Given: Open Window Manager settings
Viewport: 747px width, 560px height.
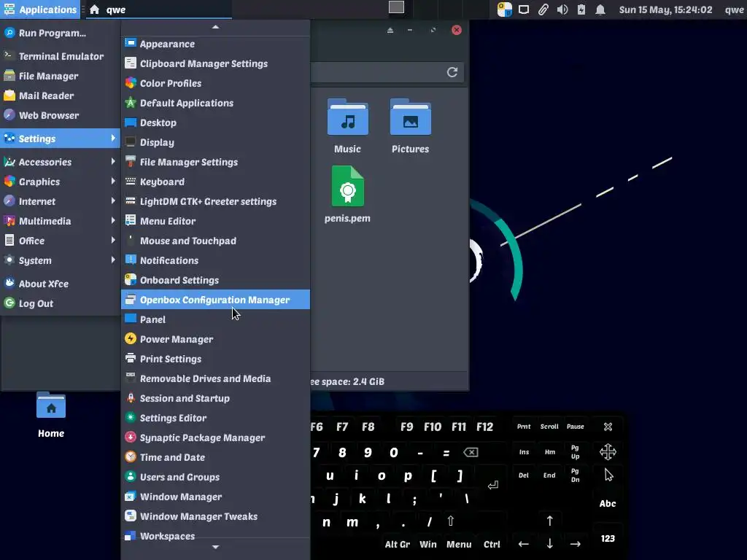Looking at the screenshot, I should 215,496.
